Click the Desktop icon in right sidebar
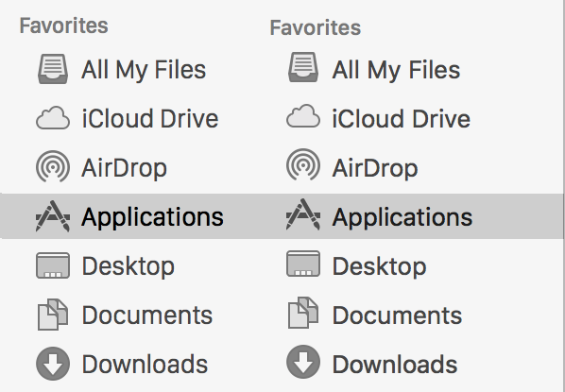Screen dimensions: 565x392 pos(303,264)
